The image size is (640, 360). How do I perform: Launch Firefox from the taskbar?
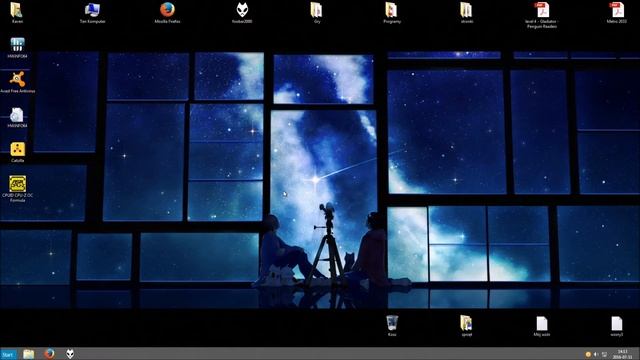coord(49,354)
